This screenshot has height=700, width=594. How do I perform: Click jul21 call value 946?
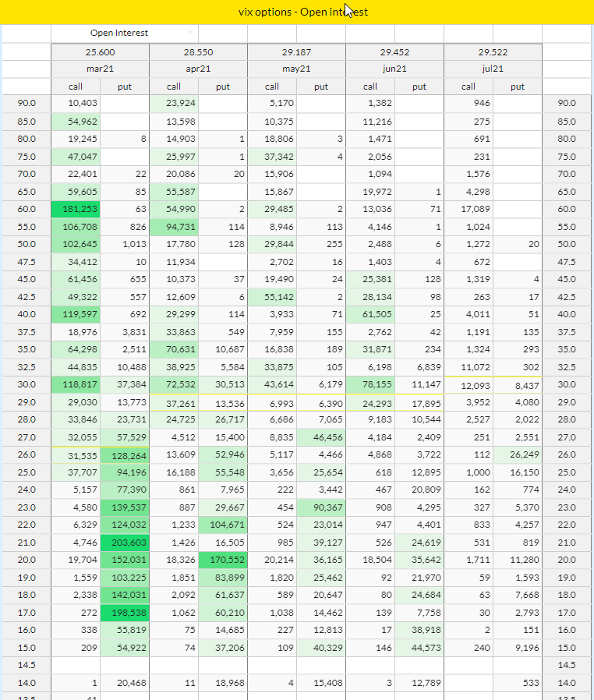tap(468, 103)
